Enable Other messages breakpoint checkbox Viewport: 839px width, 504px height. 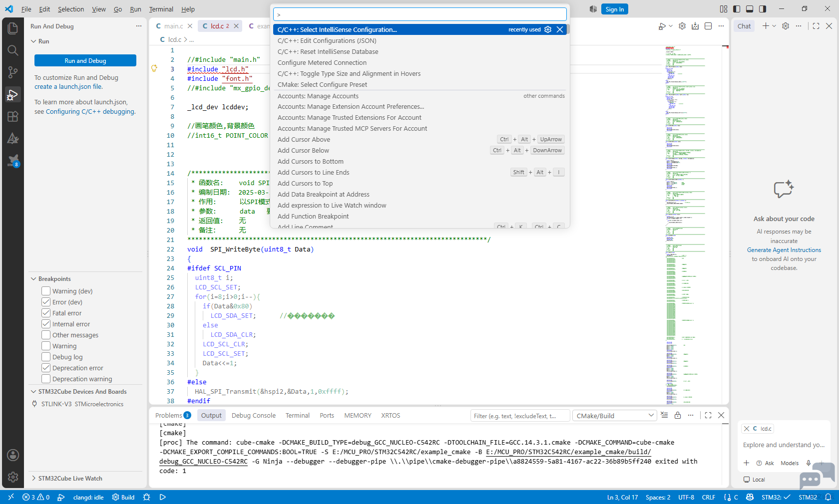[46, 335]
